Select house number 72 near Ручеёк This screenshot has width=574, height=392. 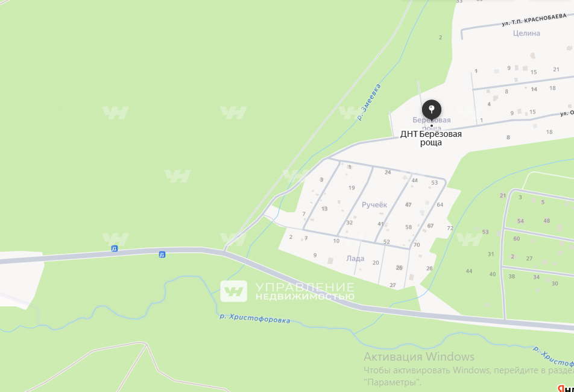pyautogui.click(x=450, y=228)
